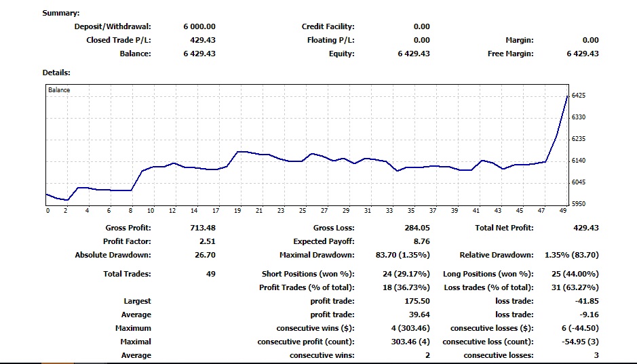Click the Profit Factor label
The height and width of the screenshot is (364, 637).
(127, 241)
